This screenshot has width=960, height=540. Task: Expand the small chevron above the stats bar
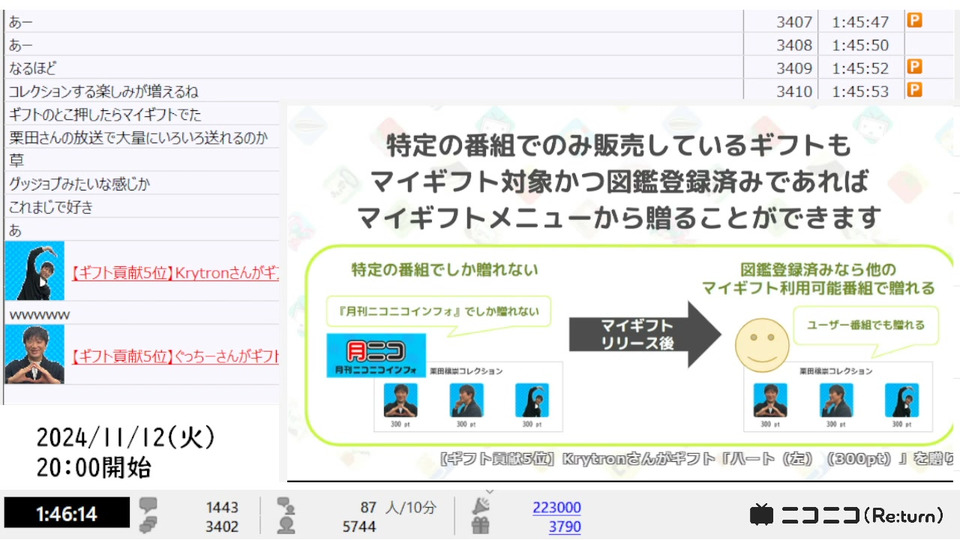[x=489, y=491]
